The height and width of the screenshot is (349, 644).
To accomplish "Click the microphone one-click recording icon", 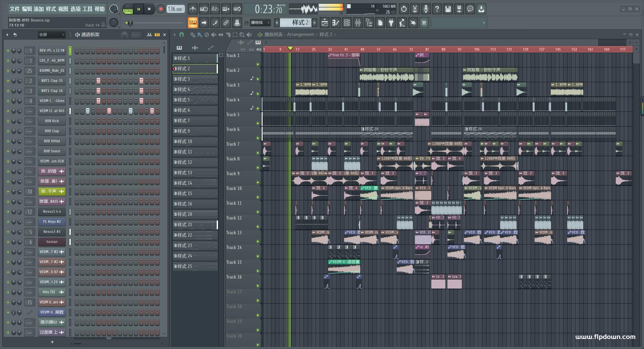I will pyautogui.click(x=426, y=9).
